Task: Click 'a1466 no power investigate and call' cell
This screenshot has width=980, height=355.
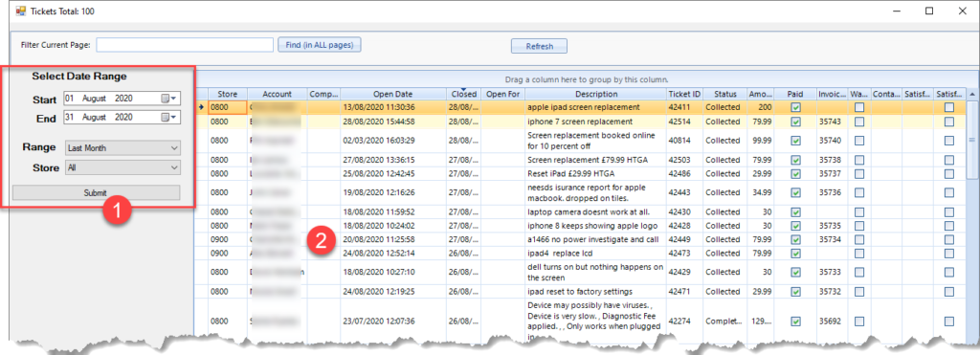Action: pos(595,239)
